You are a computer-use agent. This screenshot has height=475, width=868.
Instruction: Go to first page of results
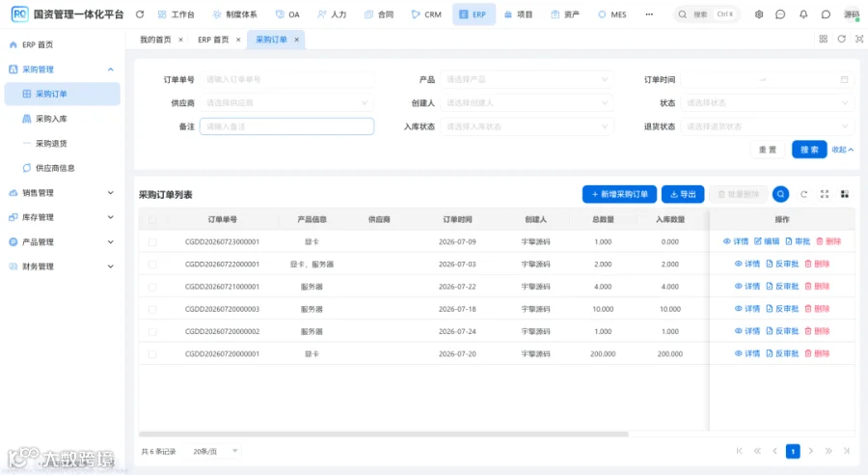point(739,451)
